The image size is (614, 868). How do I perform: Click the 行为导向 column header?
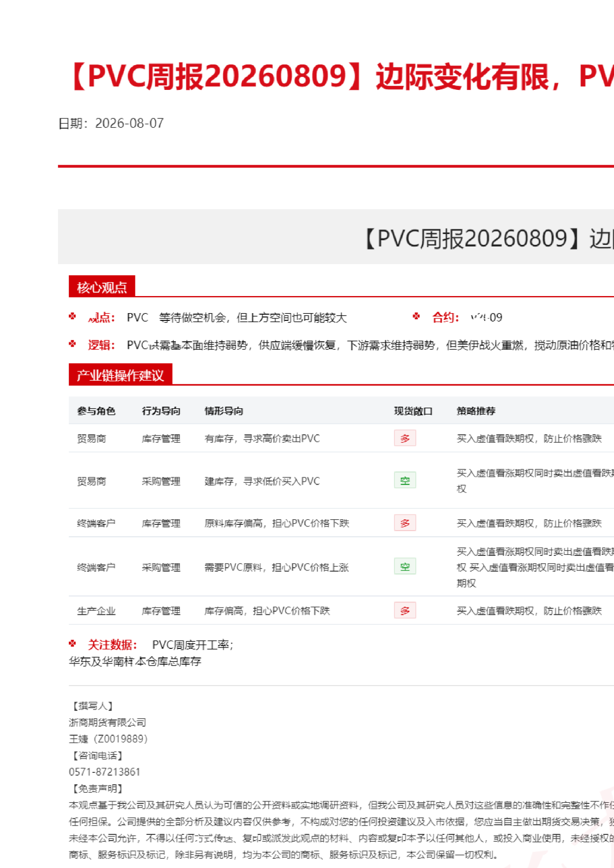click(x=161, y=411)
